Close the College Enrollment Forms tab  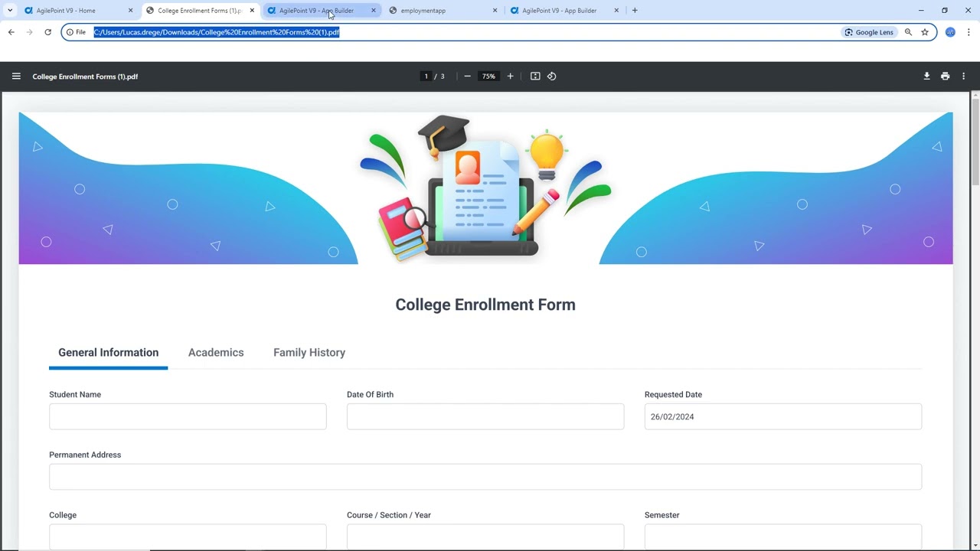coord(252,11)
